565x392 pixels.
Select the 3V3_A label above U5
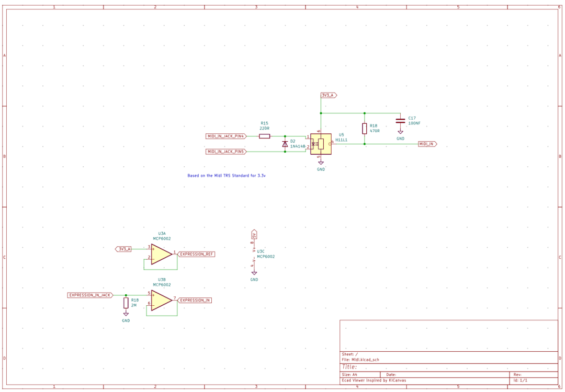click(329, 96)
